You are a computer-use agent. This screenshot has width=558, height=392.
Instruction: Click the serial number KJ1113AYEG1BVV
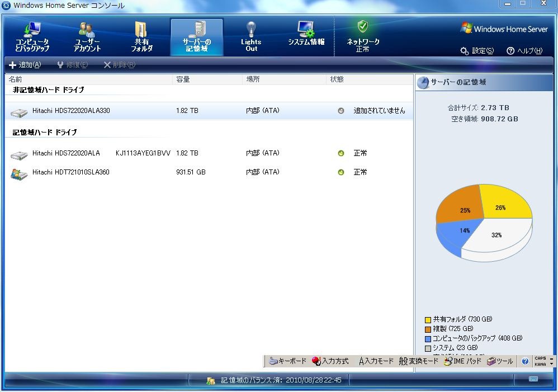[x=143, y=153]
